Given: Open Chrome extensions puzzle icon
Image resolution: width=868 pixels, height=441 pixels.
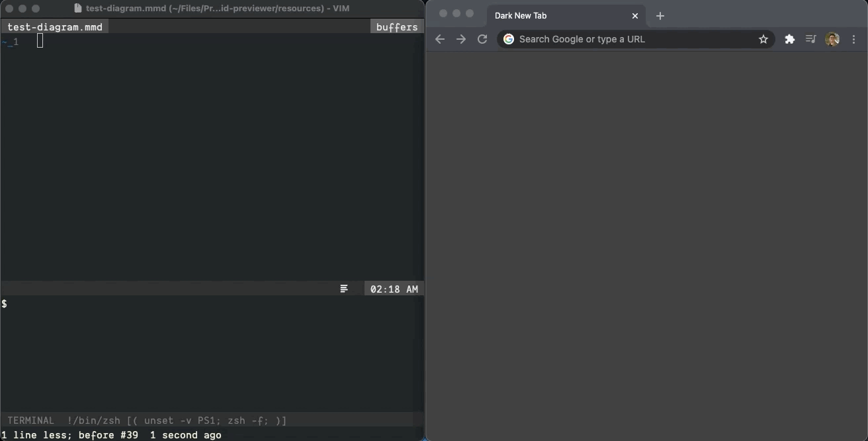Looking at the screenshot, I should pyautogui.click(x=789, y=39).
